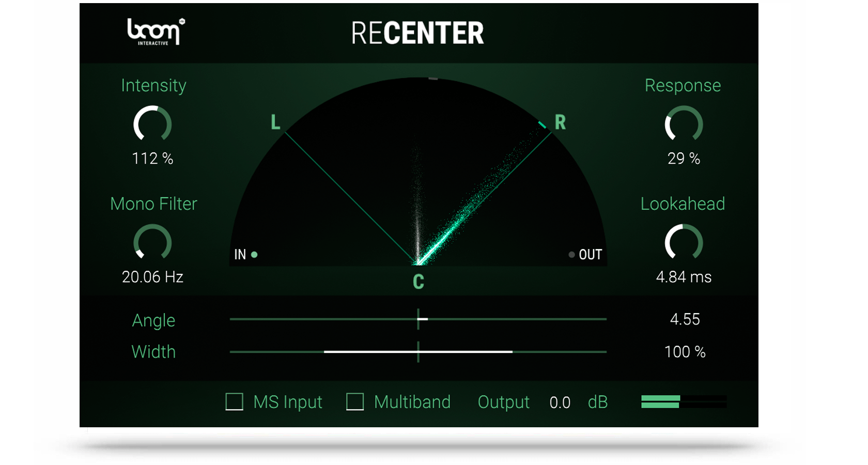Click the Mono Filter label
Viewport: 868px width, 465px height.
tap(153, 204)
